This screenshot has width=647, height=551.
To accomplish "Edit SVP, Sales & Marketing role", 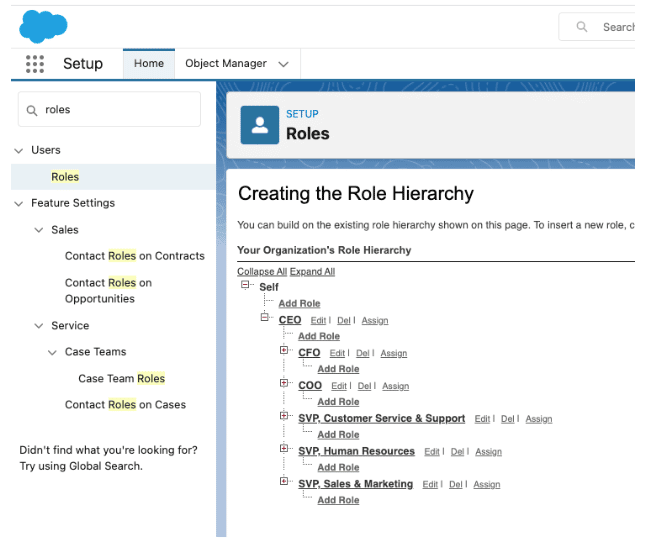I will pos(430,485).
